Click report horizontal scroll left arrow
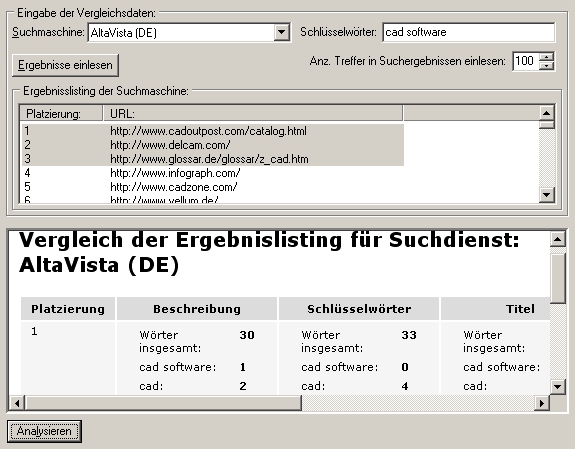The width and height of the screenshot is (575, 449). (17, 403)
